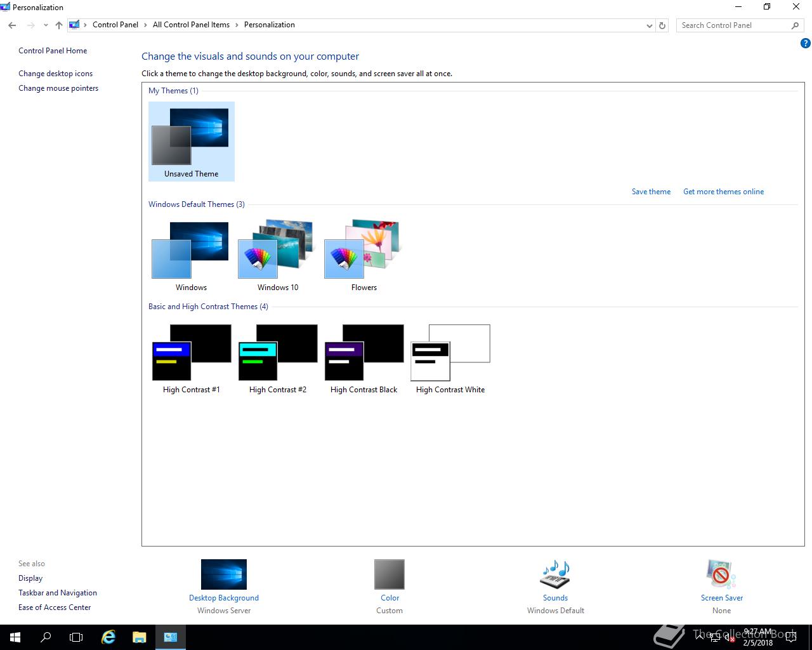The height and width of the screenshot is (650, 812).
Task: Open the Screen Saver settings icon
Action: pos(721,574)
